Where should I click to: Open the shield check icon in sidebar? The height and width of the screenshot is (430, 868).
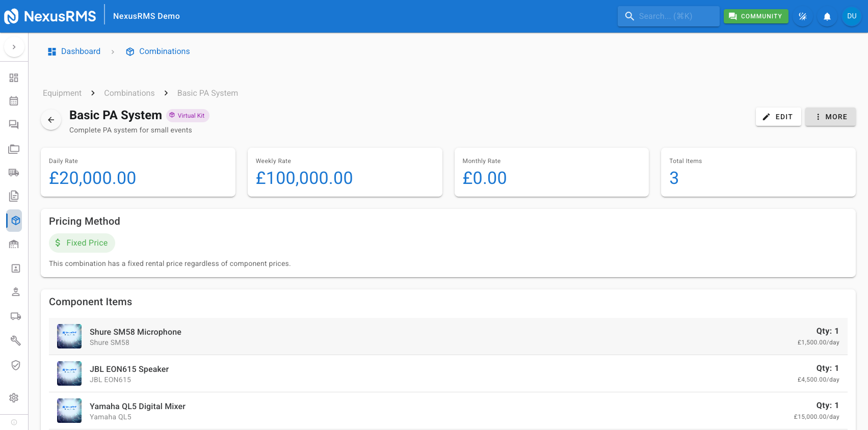tap(15, 365)
